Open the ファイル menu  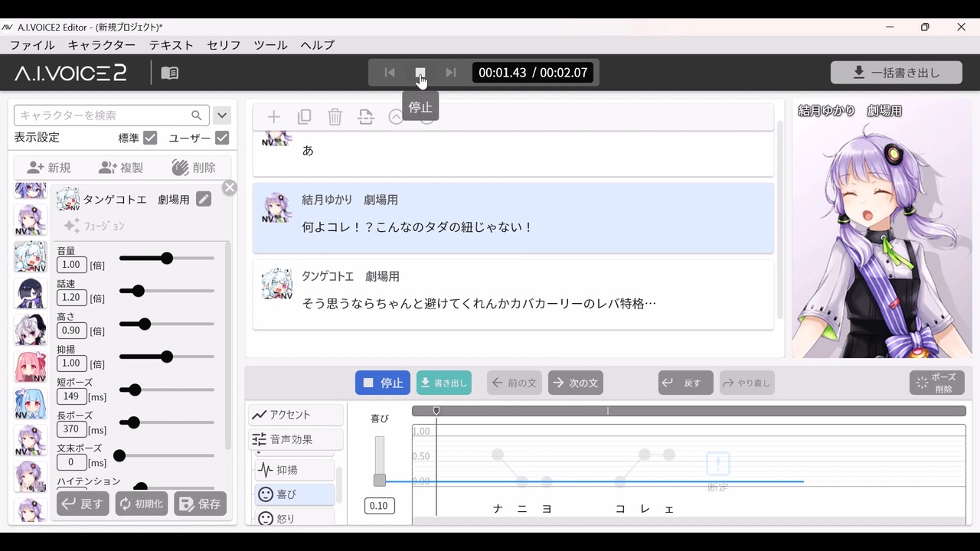[32, 45]
